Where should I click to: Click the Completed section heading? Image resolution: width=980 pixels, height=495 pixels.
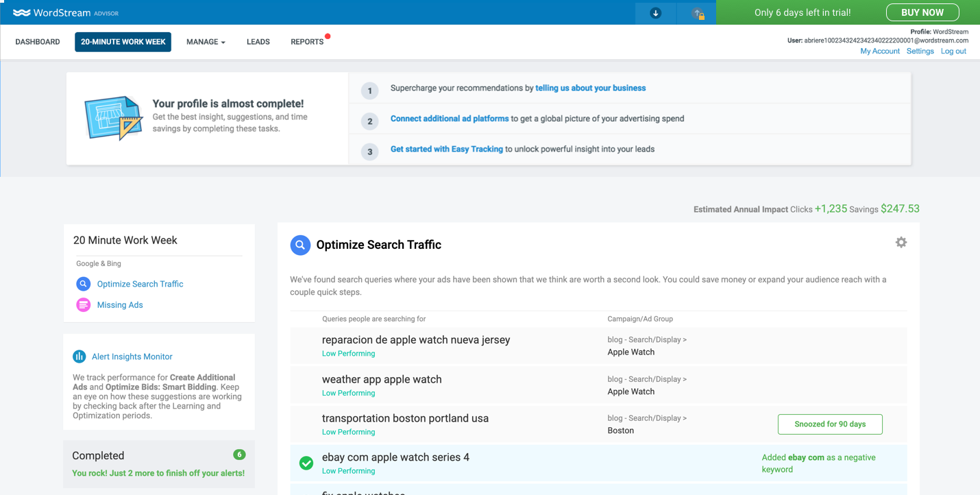click(98, 455)
